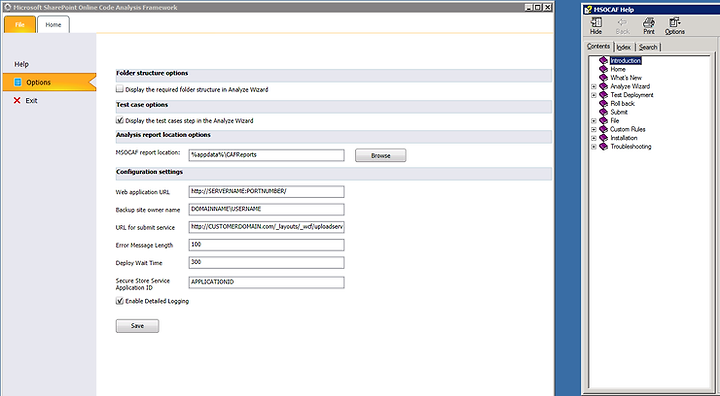Open the Roll back help topic label
The width and height of the screenshot is (720, 396).
point(623,103)
